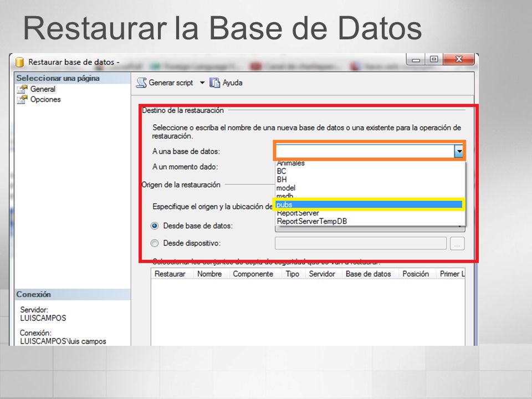Select the General page
Viewport: 532px width, 399px height.
43,89
